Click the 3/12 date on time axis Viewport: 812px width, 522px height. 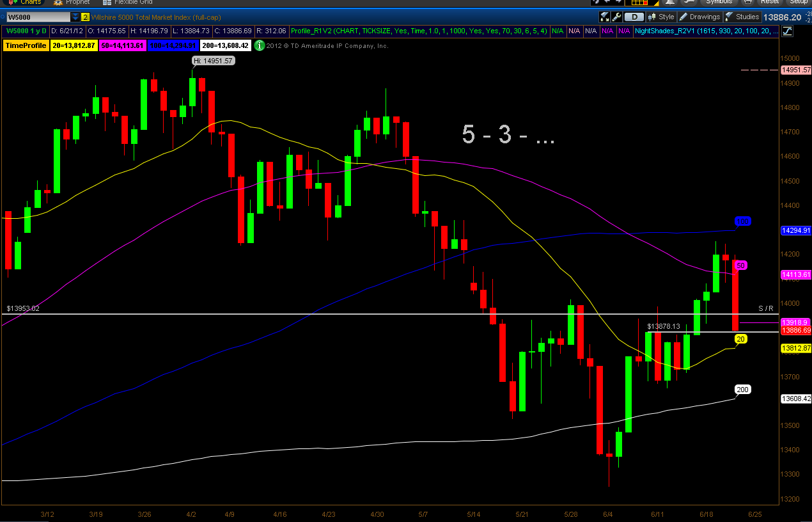[x=49, y=514]
